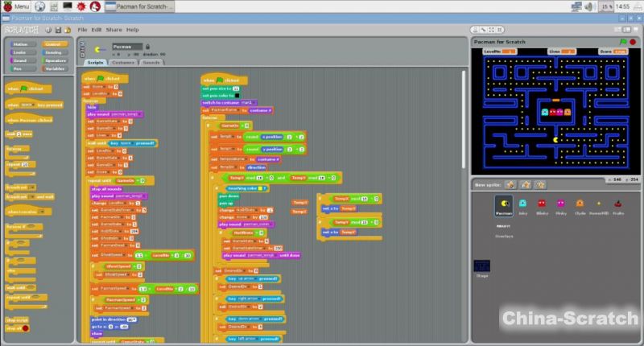Click the save project disk icon

click(x=59, y=30)
